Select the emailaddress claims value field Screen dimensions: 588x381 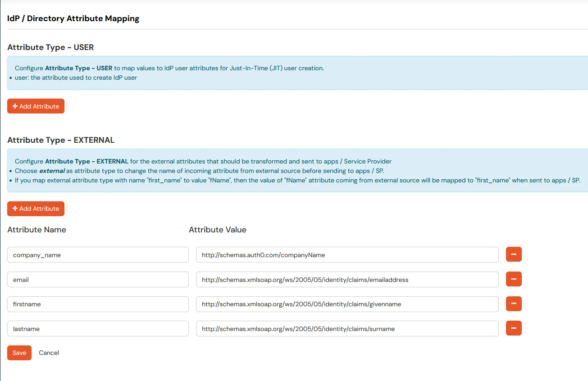347,279
